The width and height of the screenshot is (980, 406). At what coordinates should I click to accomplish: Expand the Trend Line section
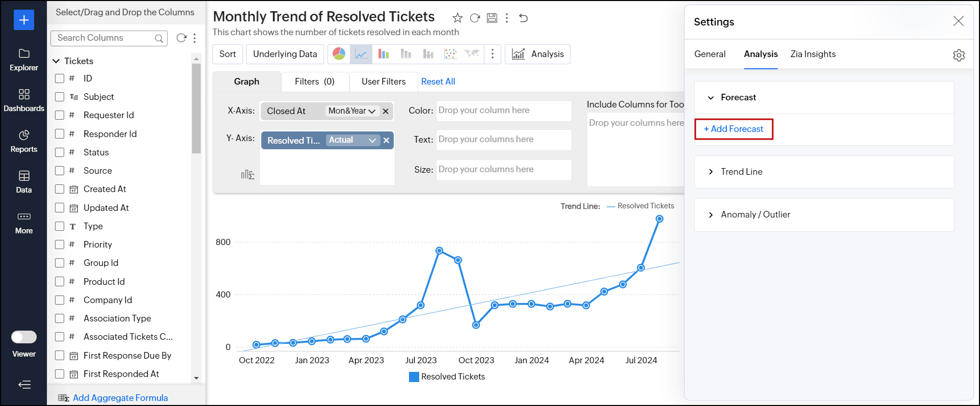pos(741,172)
